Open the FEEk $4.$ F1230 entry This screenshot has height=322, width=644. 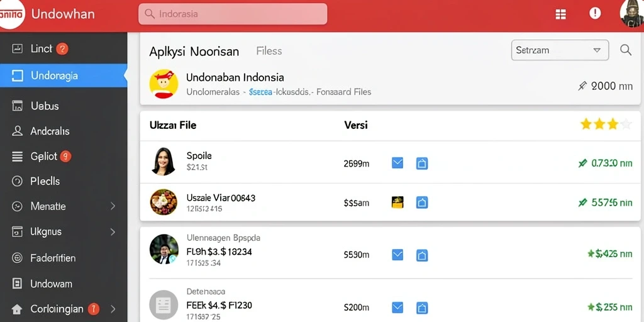219,305
